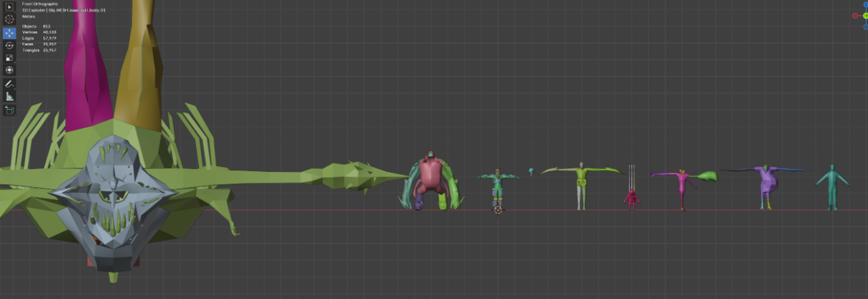Activate the 3D Cursor tool
The width and height of the screenshot is (868, 299).
point(9,19)
